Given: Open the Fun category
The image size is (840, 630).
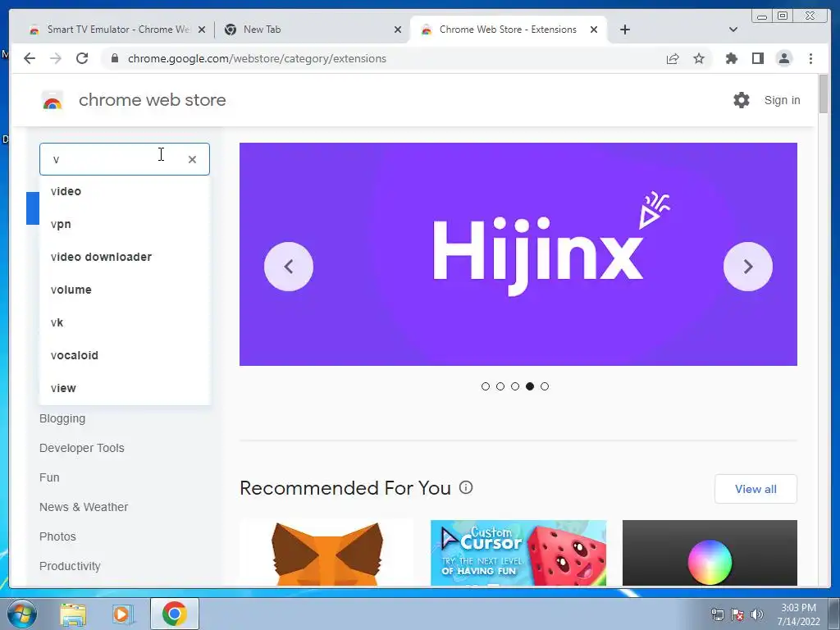Looking at the screenshot, I should click(x=49, y=477).
